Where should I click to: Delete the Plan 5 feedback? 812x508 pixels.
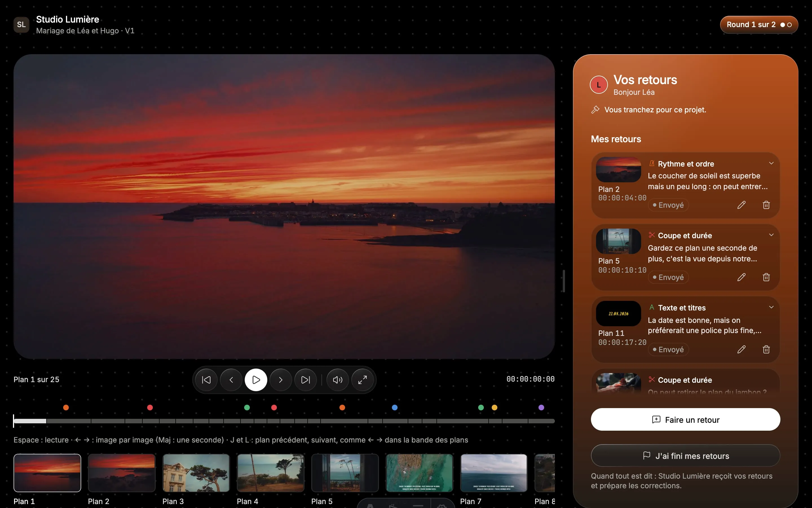click(x=766, y=277)
